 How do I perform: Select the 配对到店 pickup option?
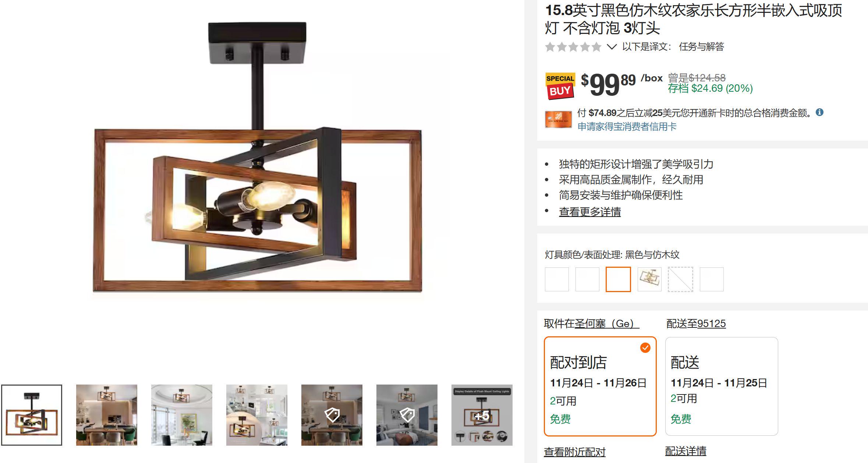(600, 386)
